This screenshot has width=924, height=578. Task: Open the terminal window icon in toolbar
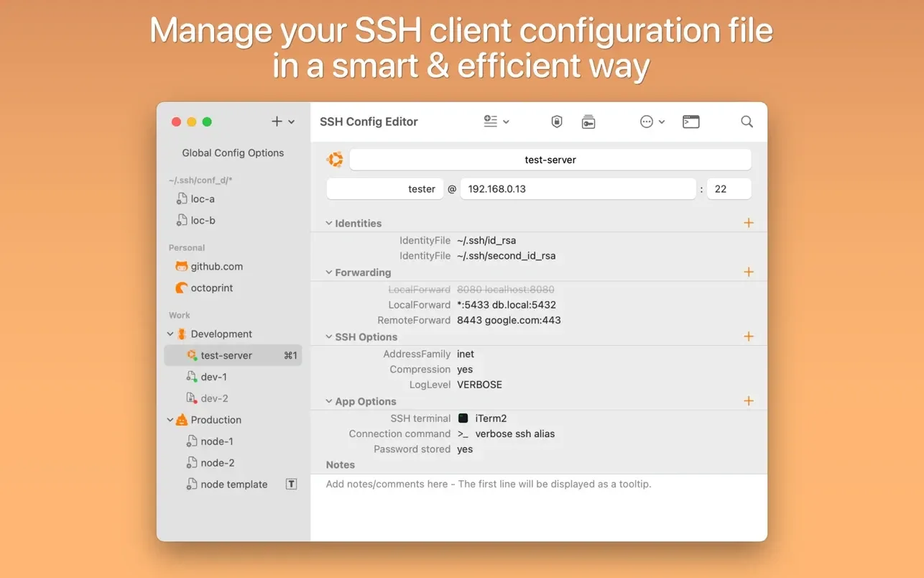click(x=690, y=121)
